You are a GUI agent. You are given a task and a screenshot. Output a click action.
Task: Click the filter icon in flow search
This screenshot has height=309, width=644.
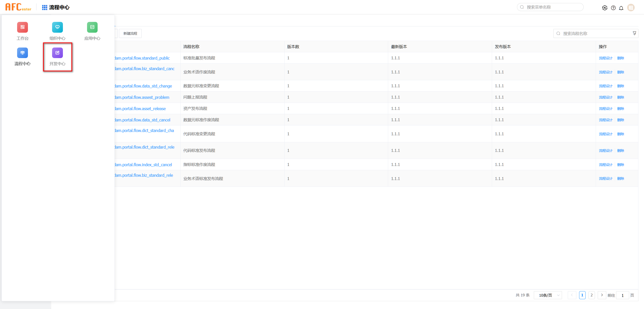[x=634, y=33]
